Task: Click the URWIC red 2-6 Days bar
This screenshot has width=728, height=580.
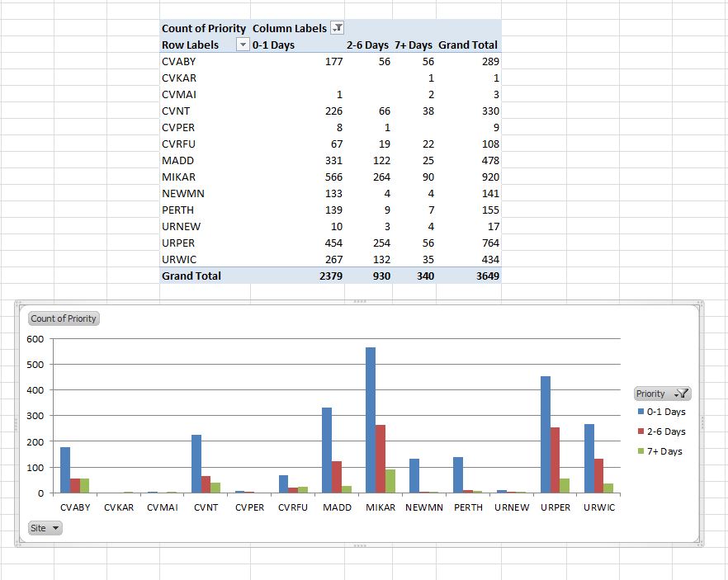Action: pyautogui.click(x=599, y=475)
